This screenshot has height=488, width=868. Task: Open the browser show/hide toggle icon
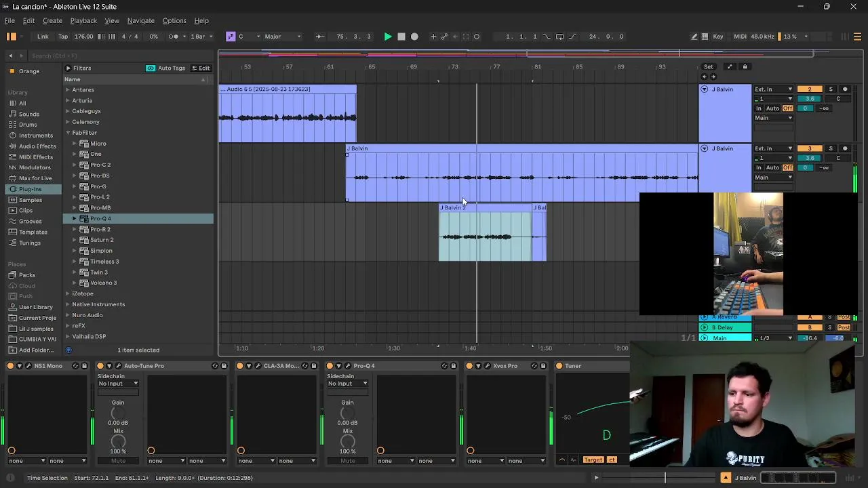tap(12, 37)
